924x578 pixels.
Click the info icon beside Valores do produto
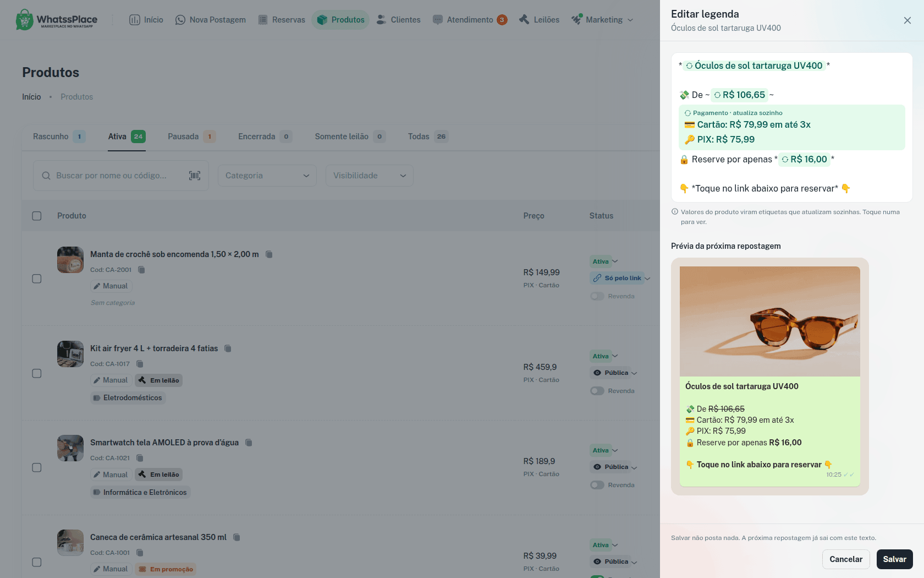point(675,212)
